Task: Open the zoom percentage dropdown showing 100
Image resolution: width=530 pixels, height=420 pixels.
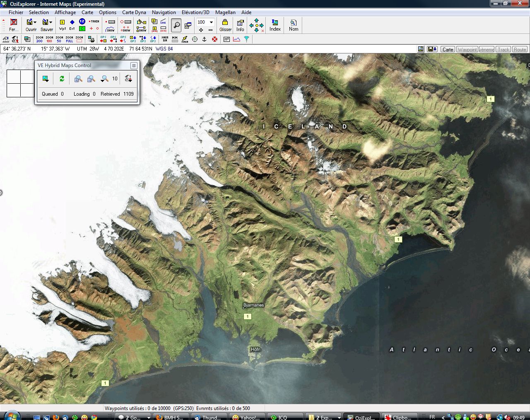Action: pos(211,22)
